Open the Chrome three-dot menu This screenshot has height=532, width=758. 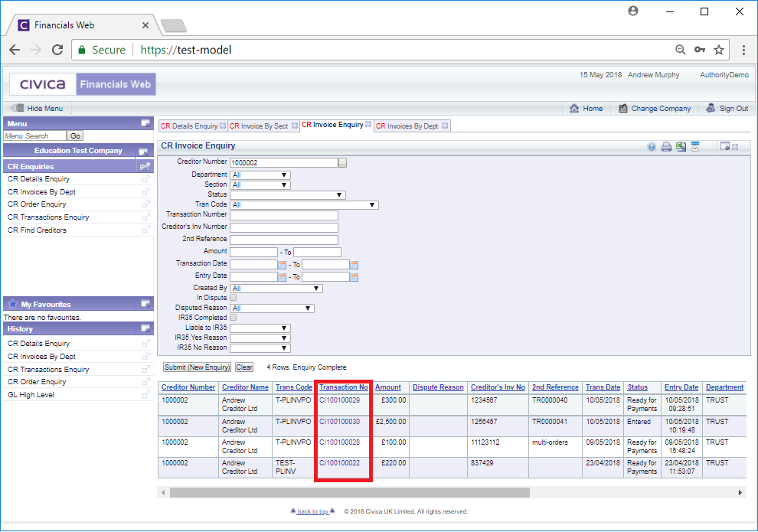tap(743, 50)
